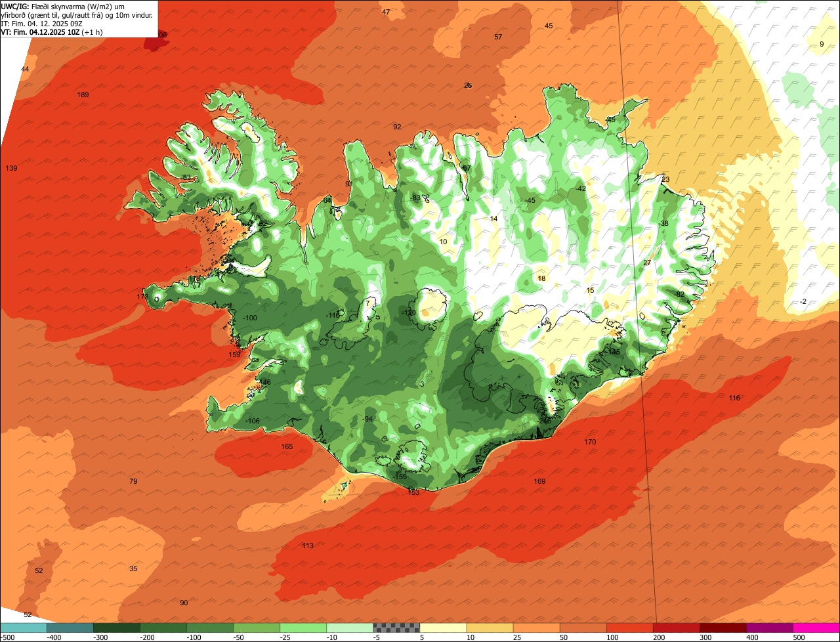Click the light teal legend swatch between -500 and -400
The width and height of the screenshot is (840, 642).
24,628
